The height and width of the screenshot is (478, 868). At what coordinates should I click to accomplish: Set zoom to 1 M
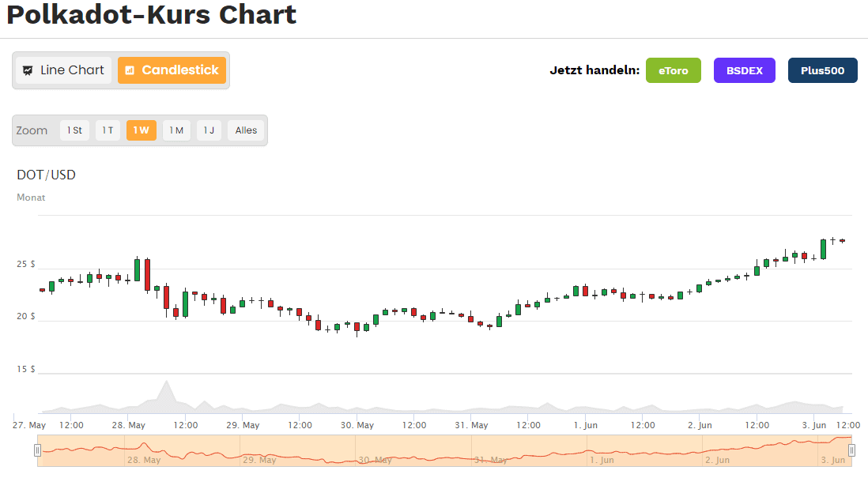tap(176, 130)
